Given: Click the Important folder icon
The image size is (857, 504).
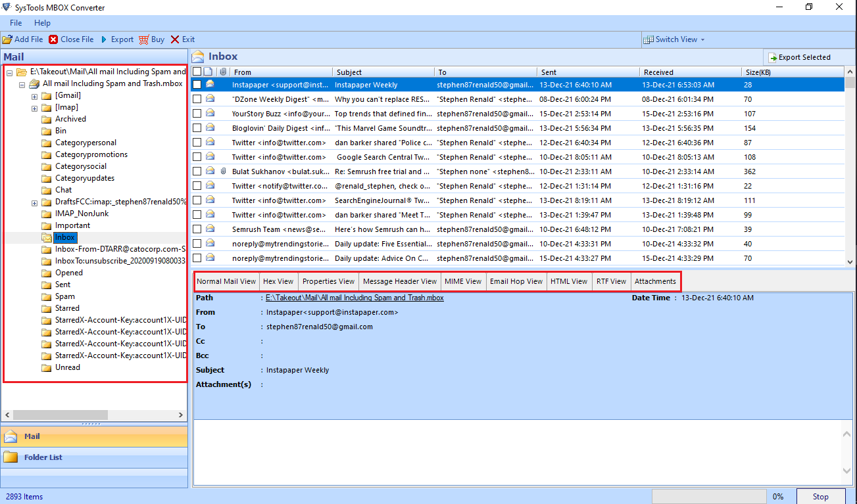Looking at the screenshot, I should point(47,226).
